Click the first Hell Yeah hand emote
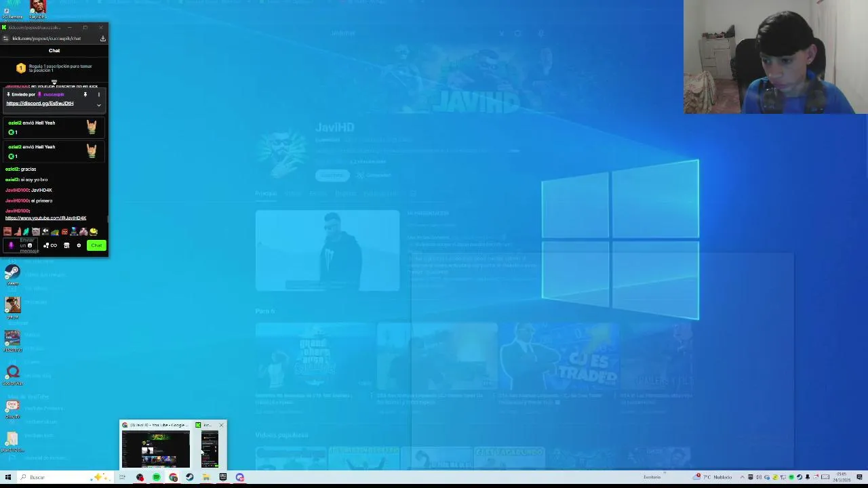Viewport: 868px width, 488px height. (92, 127)
